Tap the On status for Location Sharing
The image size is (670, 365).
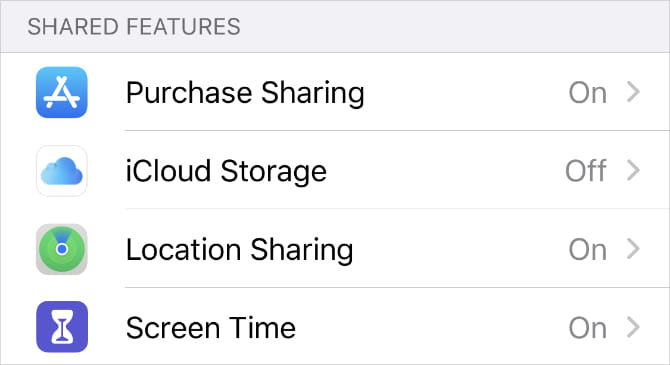click(588, 250)
